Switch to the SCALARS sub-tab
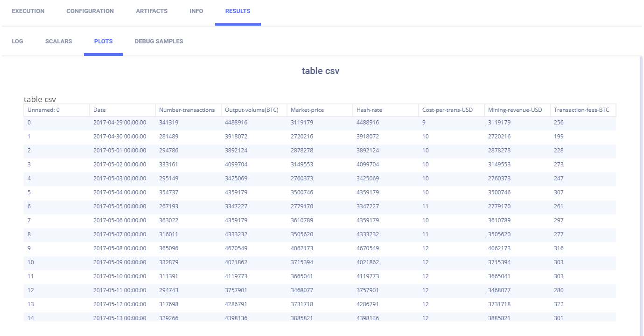 tap(58, 41)
